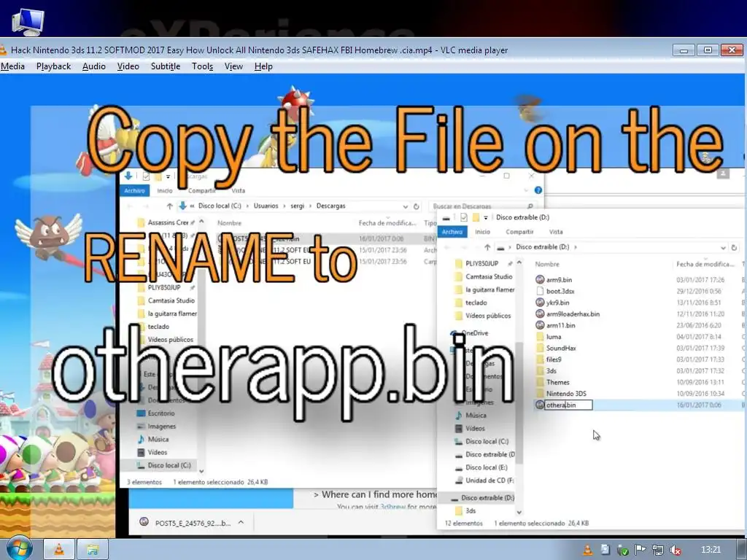Select Escritorio in Descargas sidebar
This screenshot has width=747, height=560.
[161, 413]
